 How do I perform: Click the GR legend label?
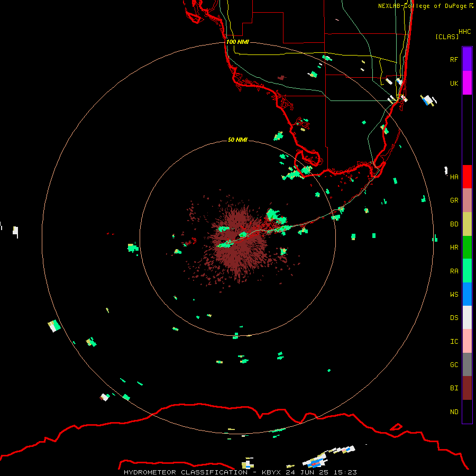pyautogui.click(x=454, y=200)
